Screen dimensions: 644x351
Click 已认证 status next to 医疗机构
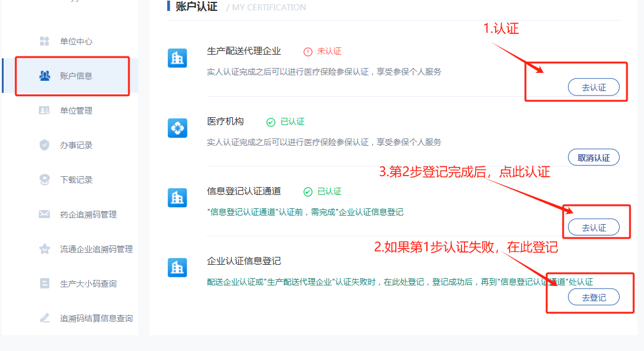pos(293,122)
